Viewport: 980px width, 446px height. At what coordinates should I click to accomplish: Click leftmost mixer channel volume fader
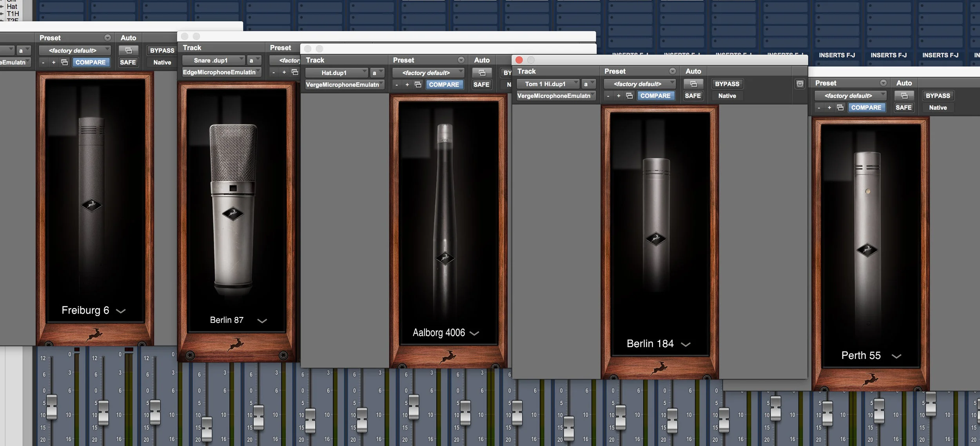tap(52, 406)
